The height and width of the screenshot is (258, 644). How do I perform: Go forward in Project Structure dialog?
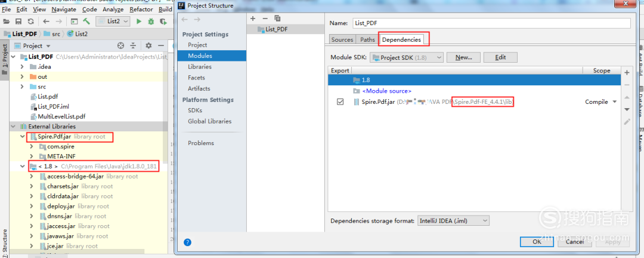197,19
